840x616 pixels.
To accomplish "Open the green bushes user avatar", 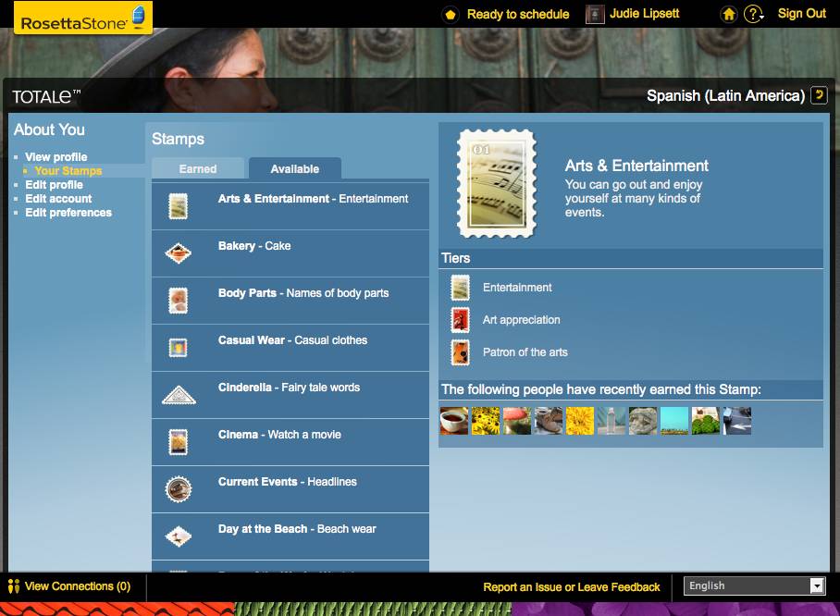I will click(706, 421).
